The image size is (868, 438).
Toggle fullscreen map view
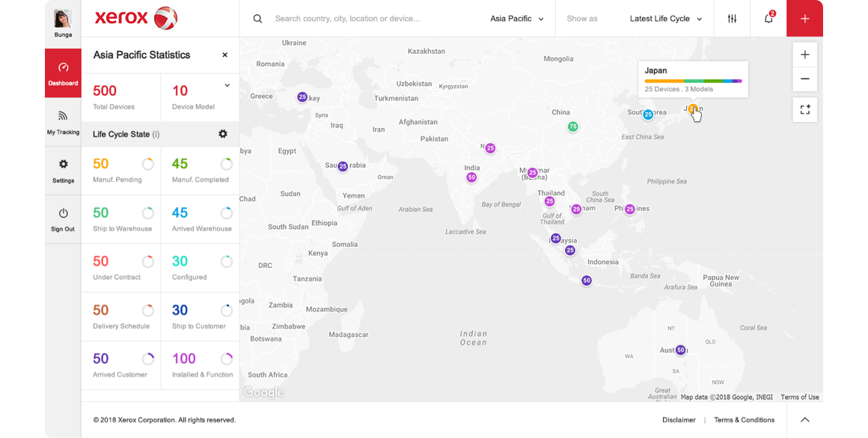point(805,109)
